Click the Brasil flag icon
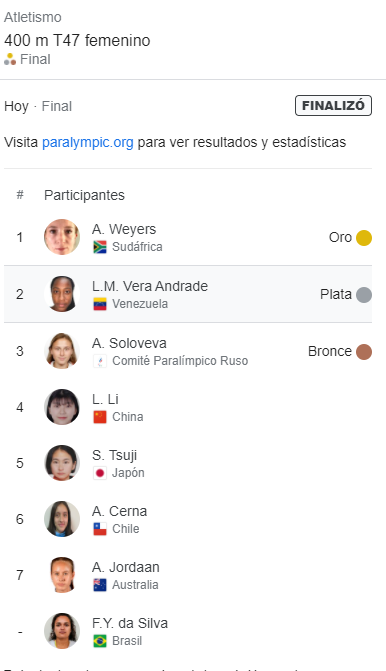This screenshot has height=671, width=386. point(100,641)
